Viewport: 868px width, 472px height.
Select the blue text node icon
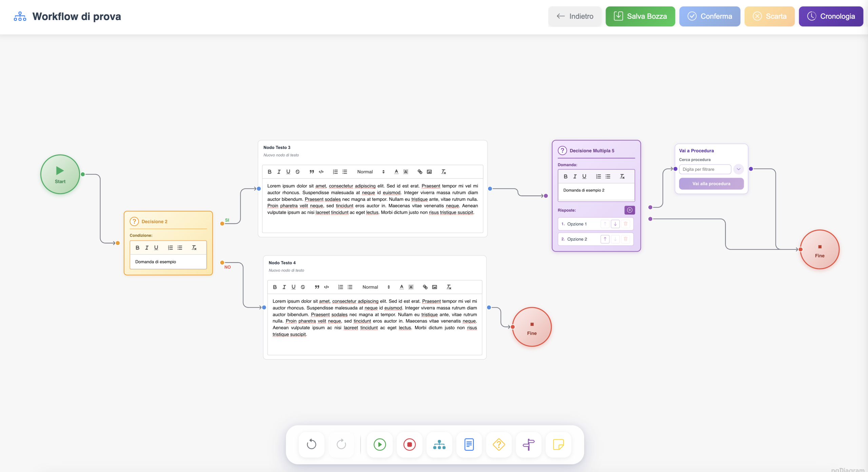tap(469, 445)
